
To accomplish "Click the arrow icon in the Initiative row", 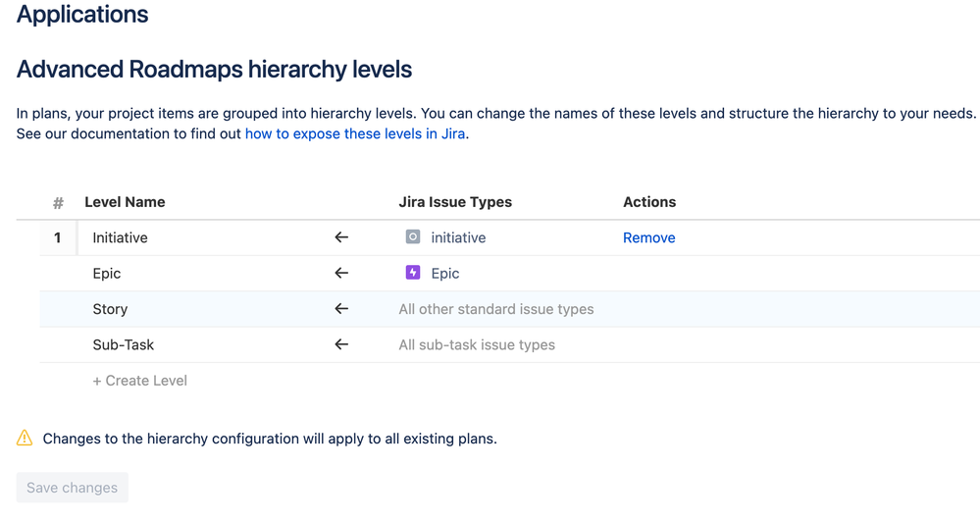I will click(341, 237).
